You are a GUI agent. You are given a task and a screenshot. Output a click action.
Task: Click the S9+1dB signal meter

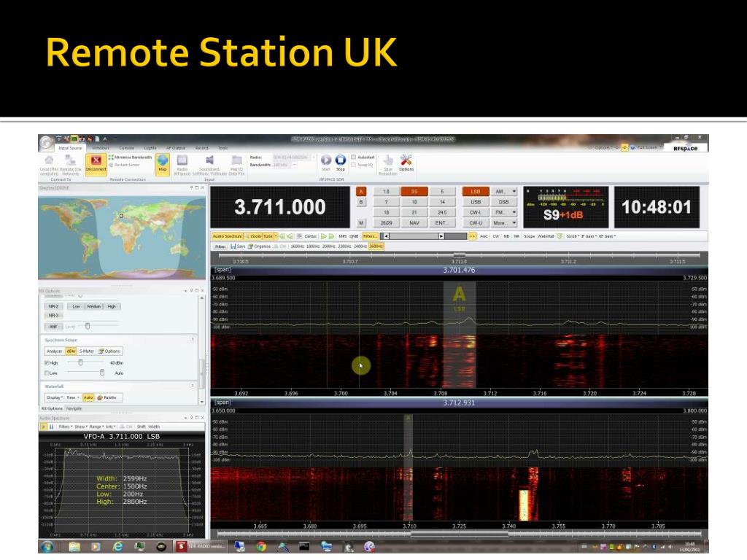pos(565,207)
